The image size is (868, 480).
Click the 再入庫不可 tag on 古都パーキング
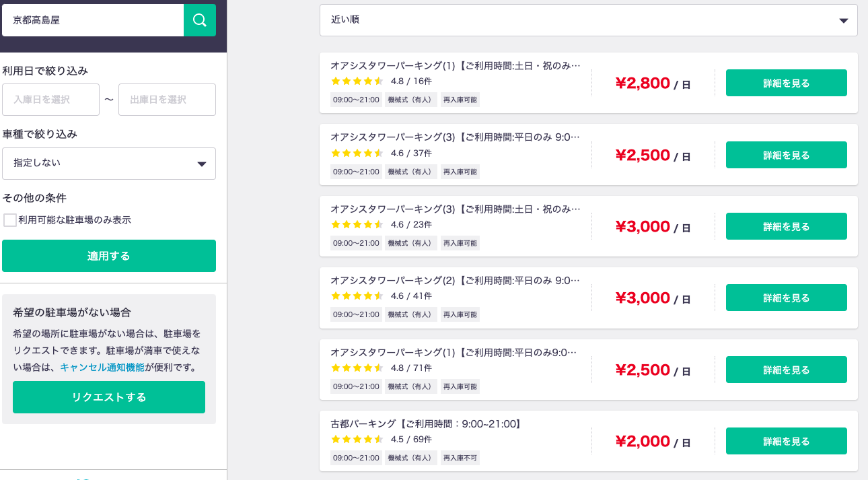460,458
